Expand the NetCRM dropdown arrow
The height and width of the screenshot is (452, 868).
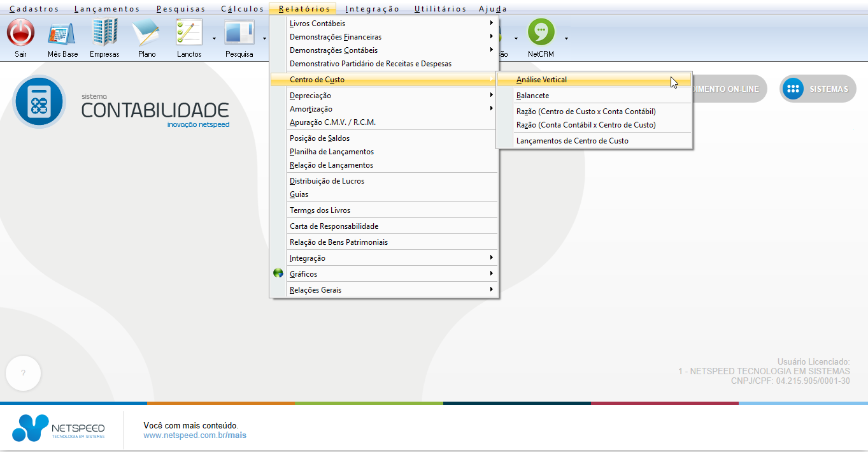[566, 38]
